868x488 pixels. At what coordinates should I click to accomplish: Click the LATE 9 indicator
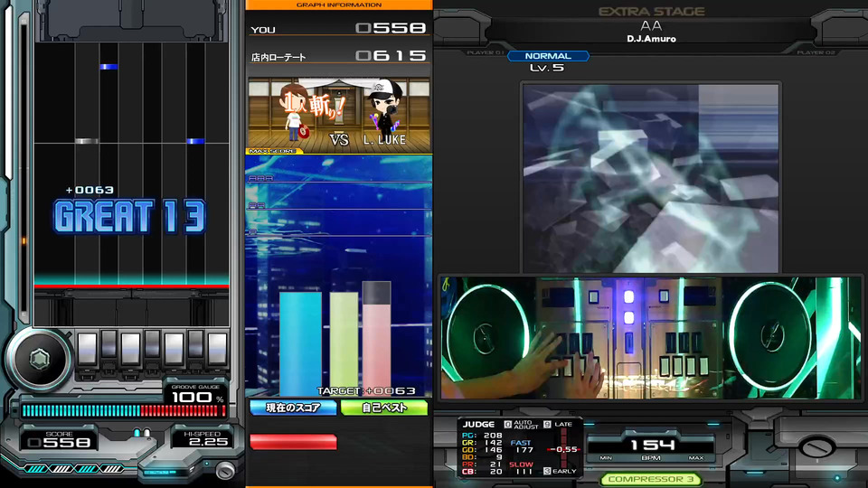pyautogui.click(x=558, y=425)
